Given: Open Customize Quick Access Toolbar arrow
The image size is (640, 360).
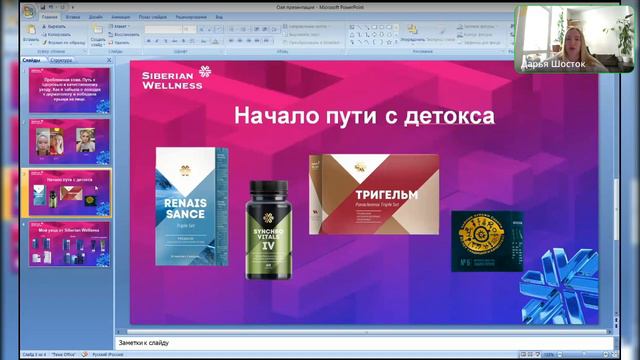Looking at the screenshot, I should tap(73, 7).
